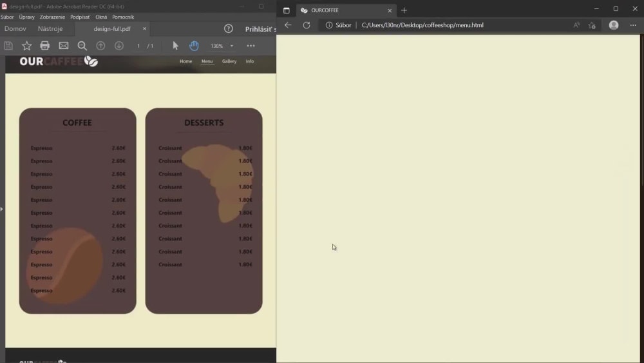Open the Zobrazenie menu
Viewport: 644px width, 363px height.
click(52, 17)
